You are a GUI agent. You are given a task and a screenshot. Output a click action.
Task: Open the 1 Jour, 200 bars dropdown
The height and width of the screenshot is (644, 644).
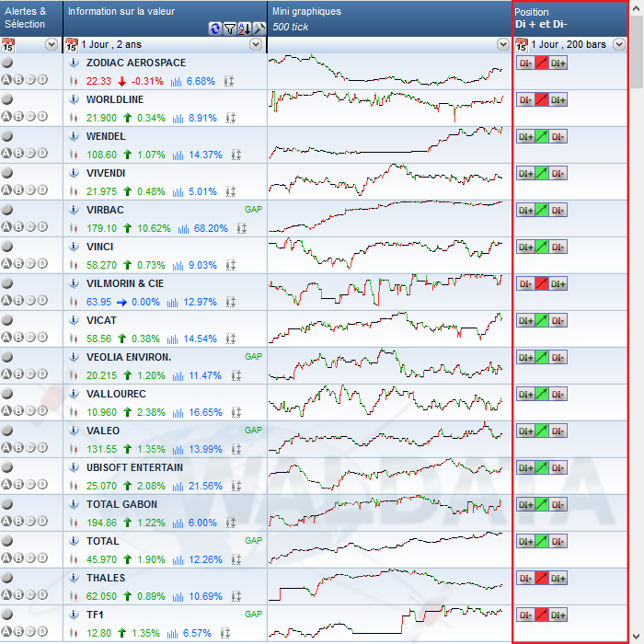[619, 44]
